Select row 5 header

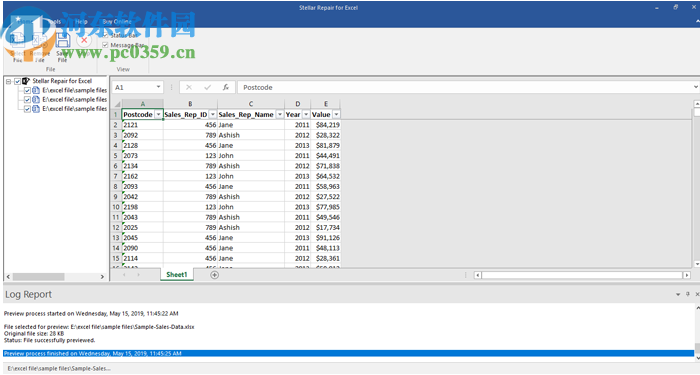coord(116,156)
